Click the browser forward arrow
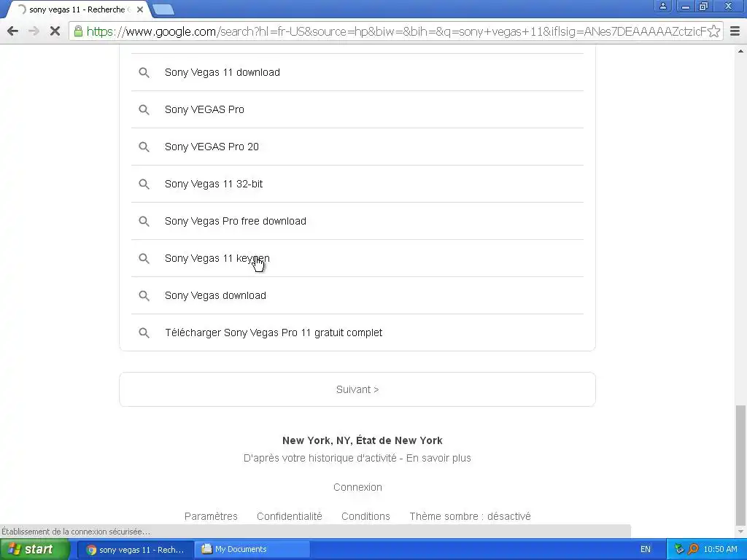This screenshot has height=560, width=747. [34, 31]
